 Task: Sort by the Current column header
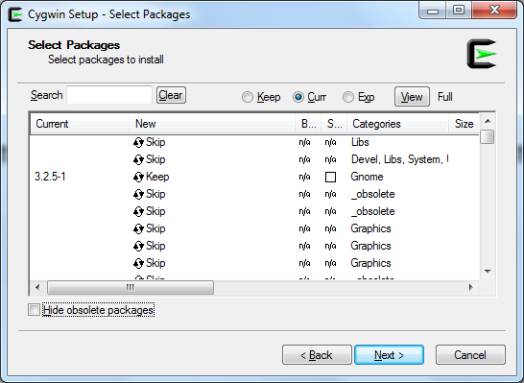[80, 124]
